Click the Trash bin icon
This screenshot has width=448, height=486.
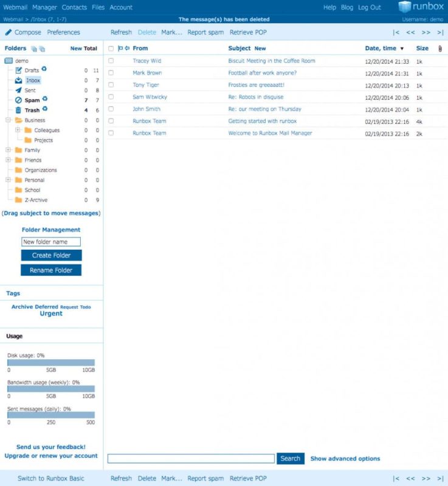[x=18, y=110]
